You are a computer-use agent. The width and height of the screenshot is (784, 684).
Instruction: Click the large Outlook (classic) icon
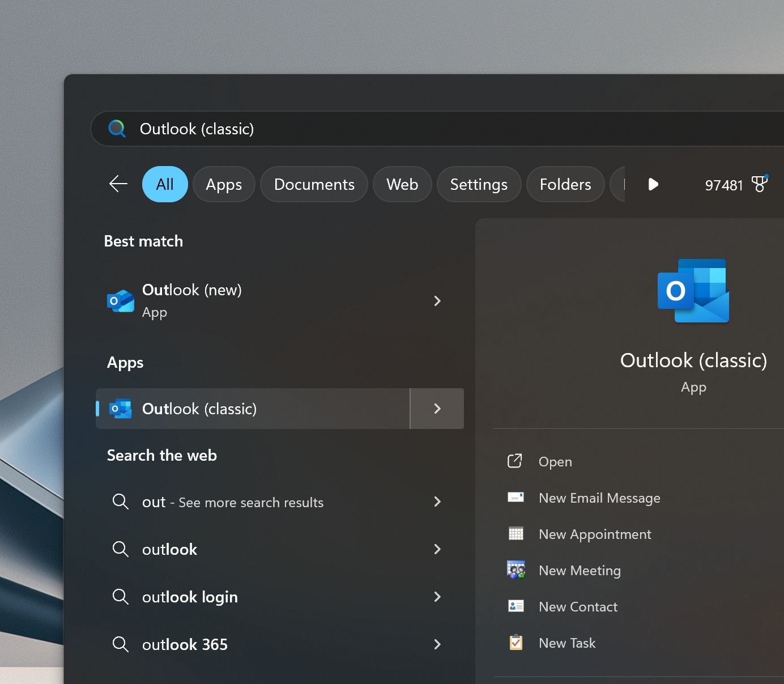pos(693,291)
